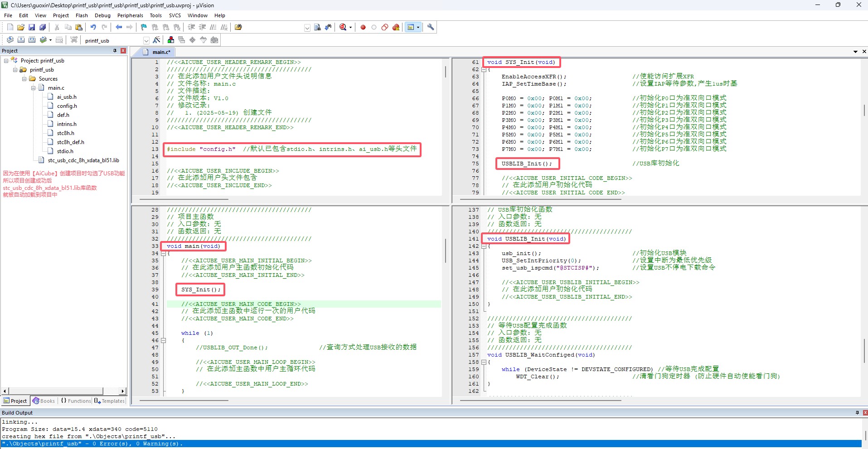
Task: Open the Flash menu
Action: 82,15
